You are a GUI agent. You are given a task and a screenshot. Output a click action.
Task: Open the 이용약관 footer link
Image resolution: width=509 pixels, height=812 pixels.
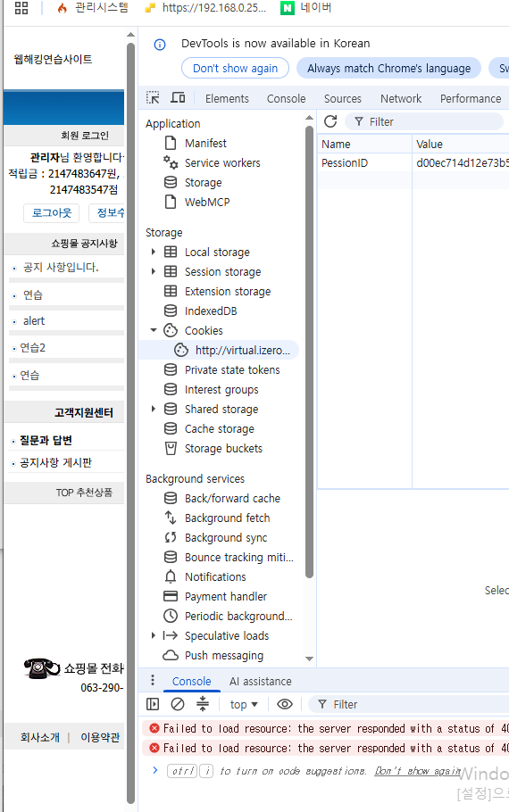100,737
